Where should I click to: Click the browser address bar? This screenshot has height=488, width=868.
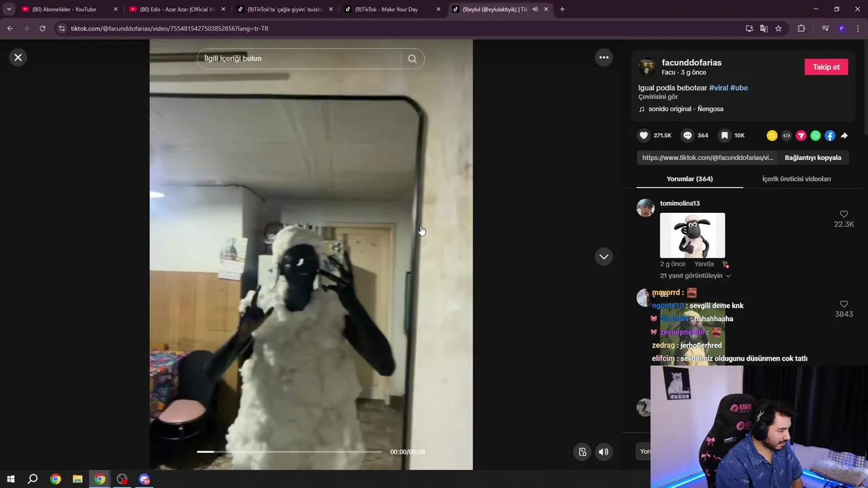pos(400,28)
